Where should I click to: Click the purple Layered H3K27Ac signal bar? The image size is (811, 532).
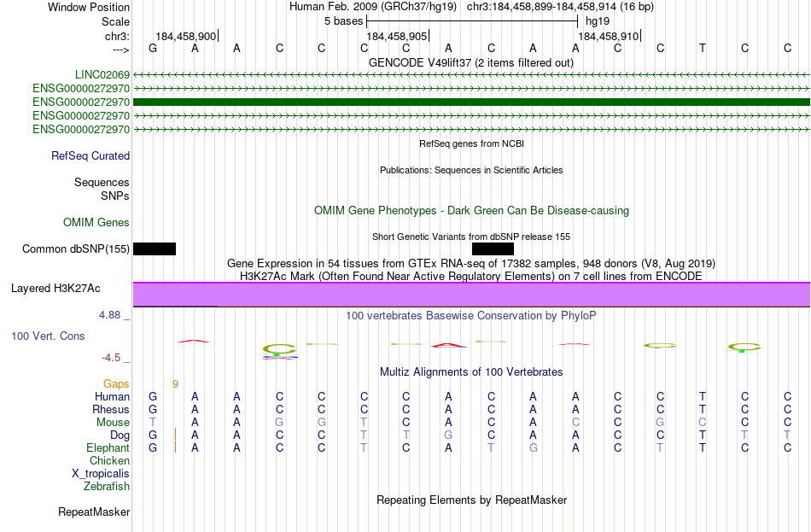coord(471,295)
